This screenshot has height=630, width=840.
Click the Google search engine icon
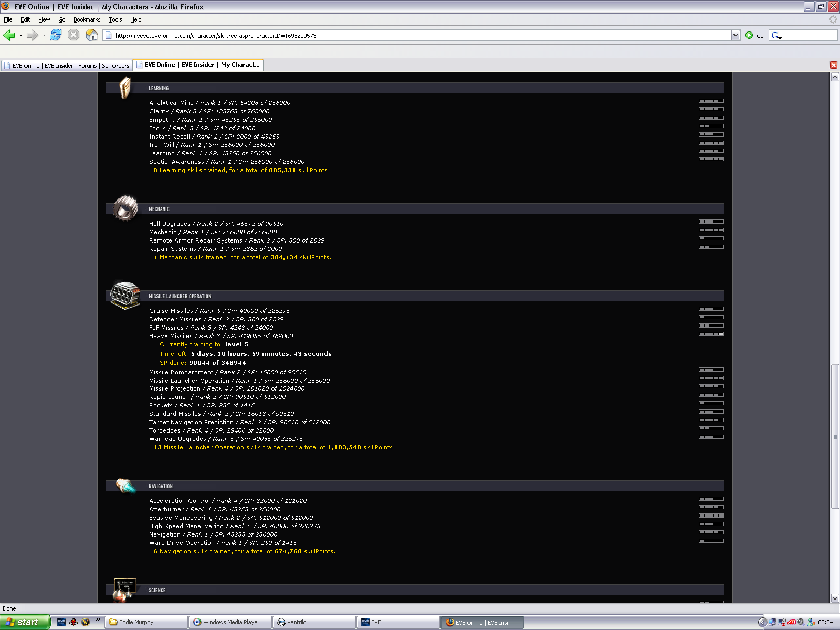point(775,35)
